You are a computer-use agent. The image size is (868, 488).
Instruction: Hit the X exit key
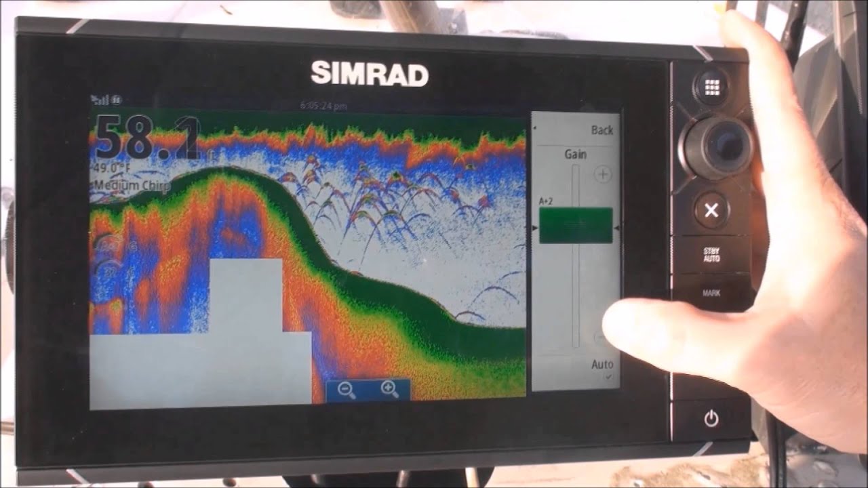point(711,210)
